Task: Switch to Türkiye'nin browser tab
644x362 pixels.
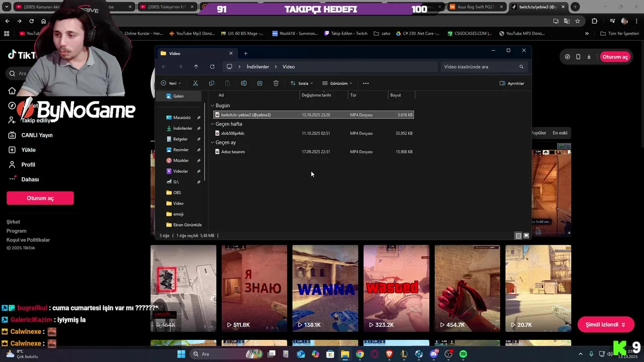Action: (x=168, y=7)
